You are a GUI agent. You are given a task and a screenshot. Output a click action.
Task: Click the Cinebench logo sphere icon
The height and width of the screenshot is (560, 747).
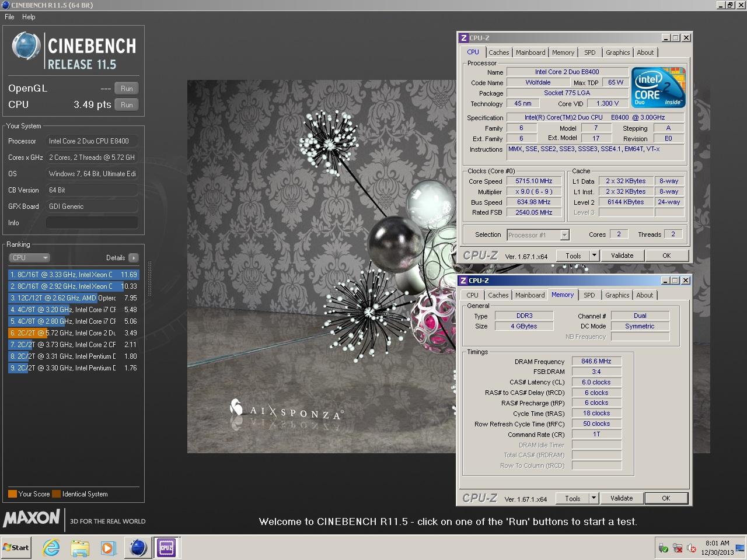click(26, 46)
